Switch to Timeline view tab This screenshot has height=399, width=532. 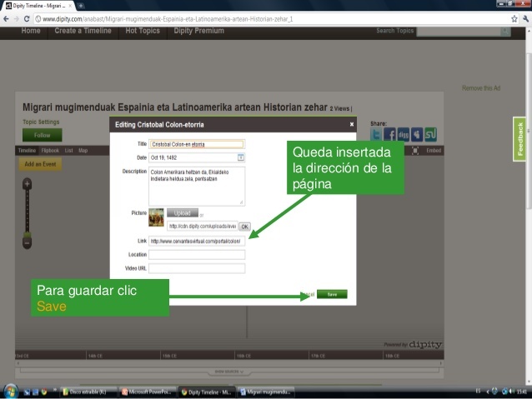(x=27, y=151)
